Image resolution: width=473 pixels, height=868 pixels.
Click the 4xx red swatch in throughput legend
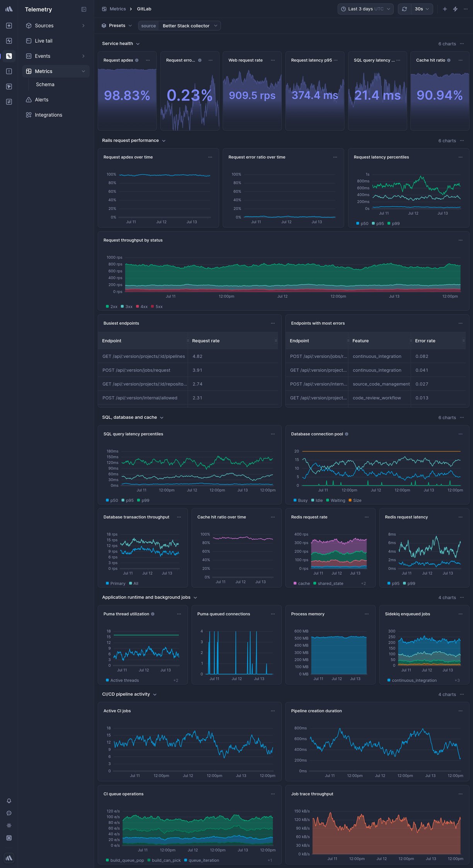(x=138, y=307)
